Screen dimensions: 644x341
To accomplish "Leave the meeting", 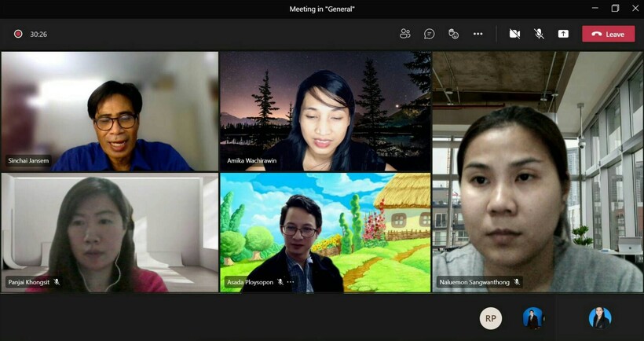I will pyautogui.click(x=609, y=34).
